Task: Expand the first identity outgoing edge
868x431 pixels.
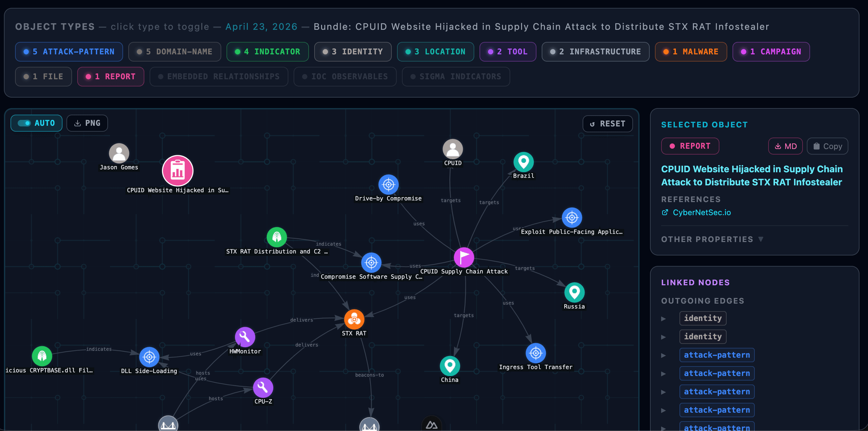Action: click(x=664, y=318)
